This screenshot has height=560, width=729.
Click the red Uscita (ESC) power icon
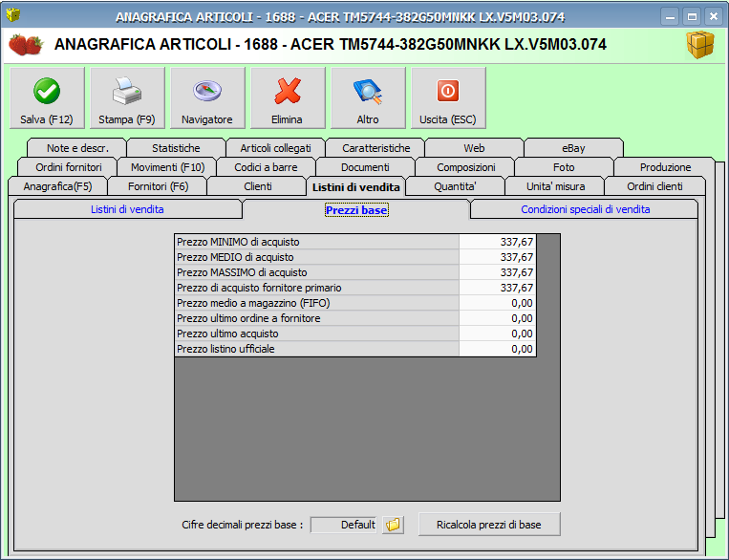pos(448,91)
